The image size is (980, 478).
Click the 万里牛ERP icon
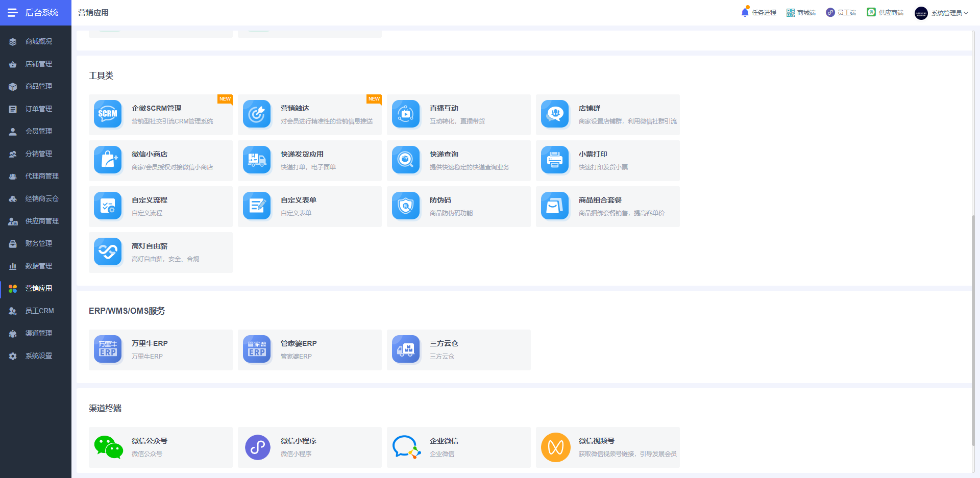(108, 349)
